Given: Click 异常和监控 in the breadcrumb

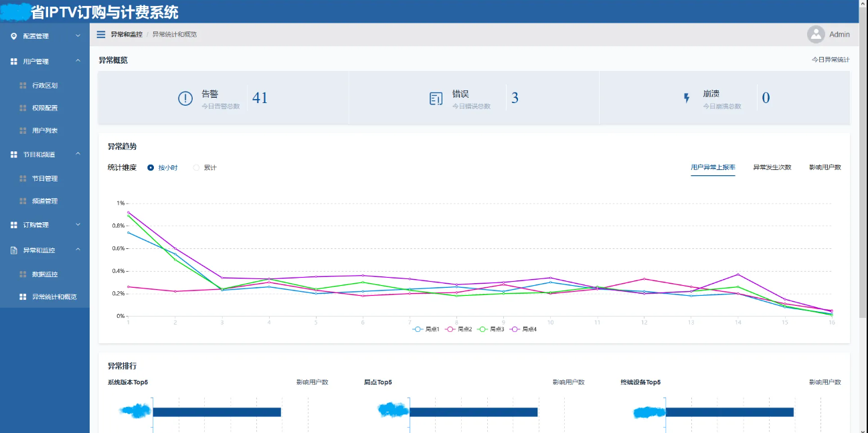Looking at the screenshot, I should coord(126,34).
